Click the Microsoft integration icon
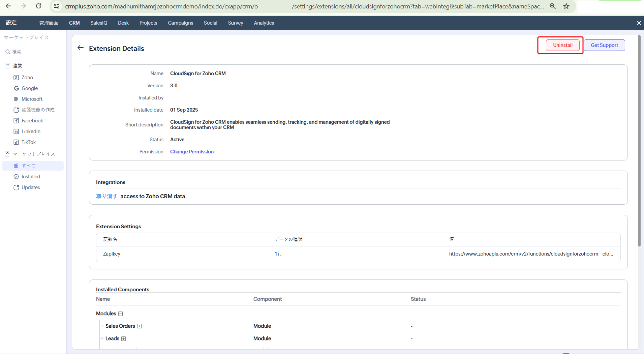 pos(16,99)
